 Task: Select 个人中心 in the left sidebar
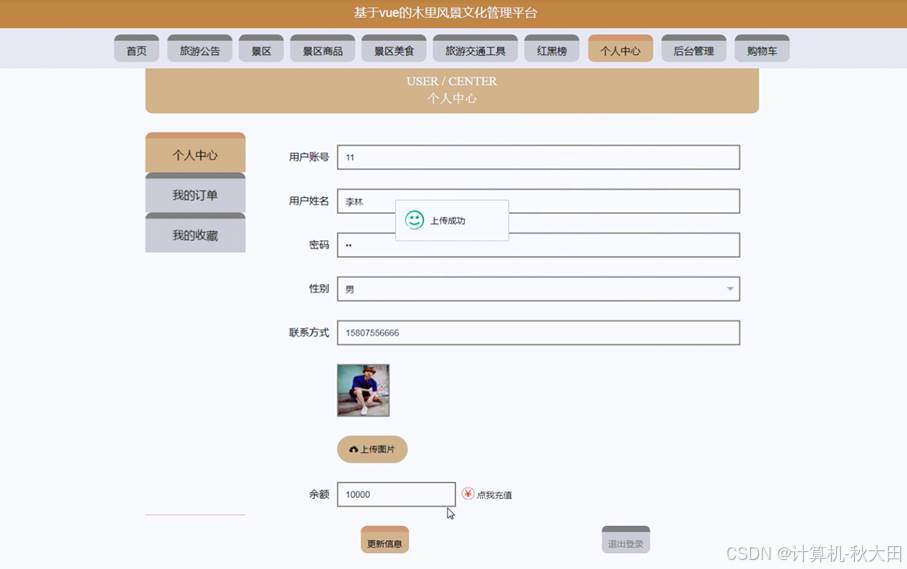196,153
